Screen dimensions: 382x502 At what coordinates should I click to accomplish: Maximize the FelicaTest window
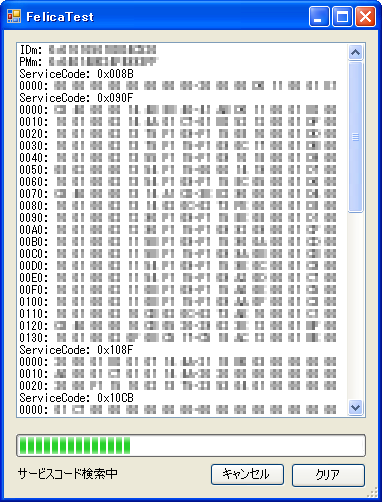pos(342,16)
